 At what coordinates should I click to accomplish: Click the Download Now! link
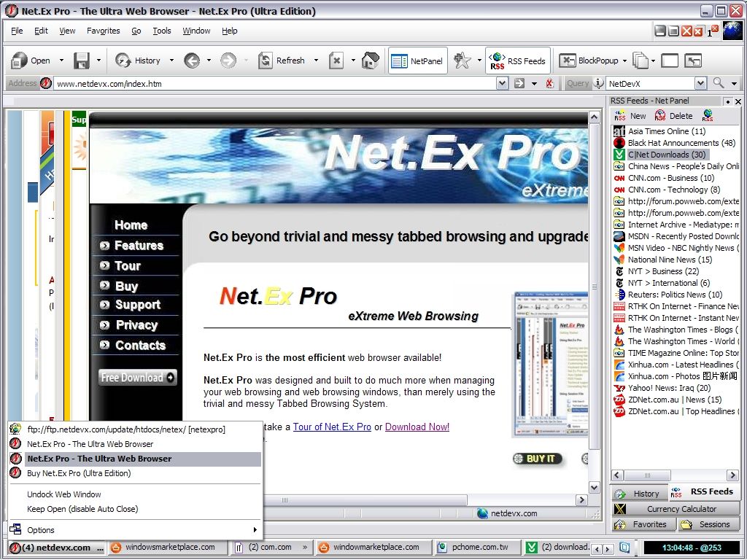[x=417, y=427]
